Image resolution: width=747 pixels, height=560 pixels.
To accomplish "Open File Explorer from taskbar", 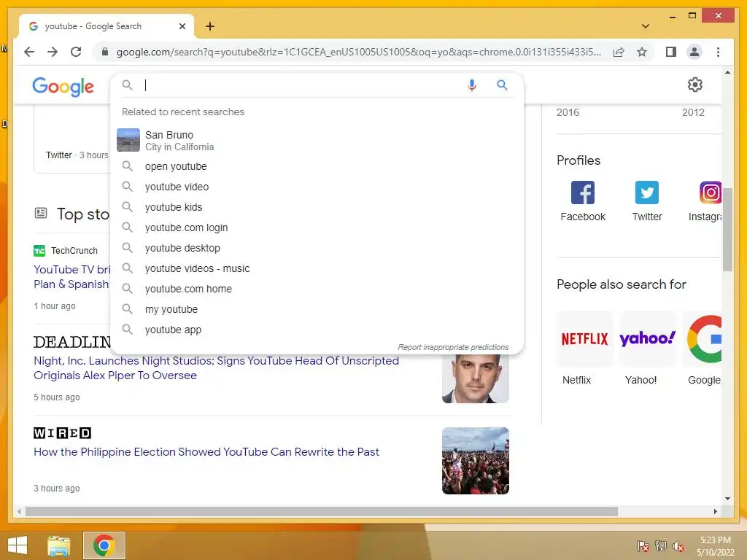I will (x=59, y=545).
